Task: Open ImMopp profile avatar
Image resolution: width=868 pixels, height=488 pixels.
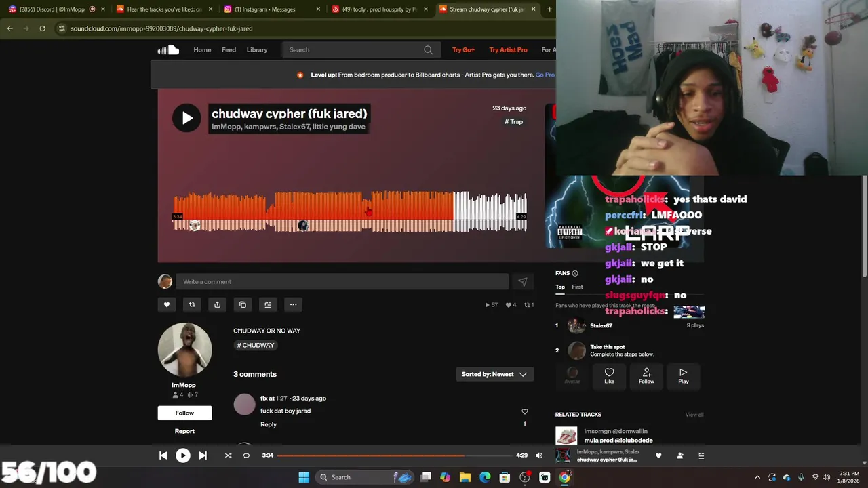Action: click(x=184, y=350)
